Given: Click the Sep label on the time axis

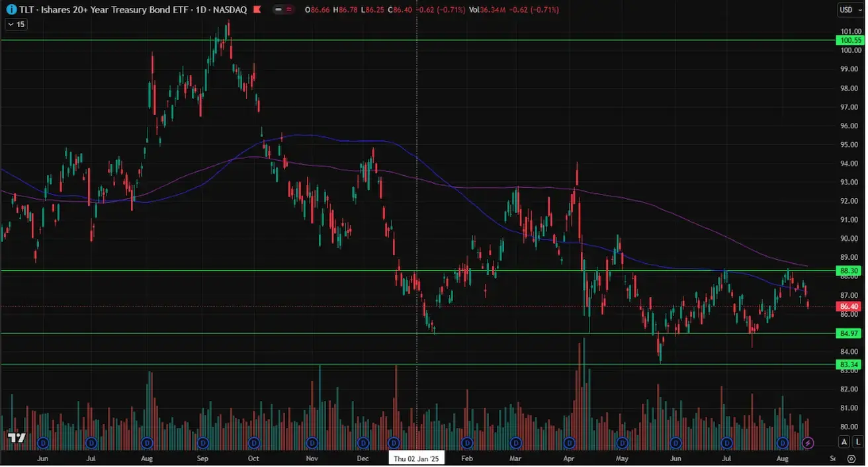Looking at the screenshot, I should pyautogui.click(x=203, y=458).
